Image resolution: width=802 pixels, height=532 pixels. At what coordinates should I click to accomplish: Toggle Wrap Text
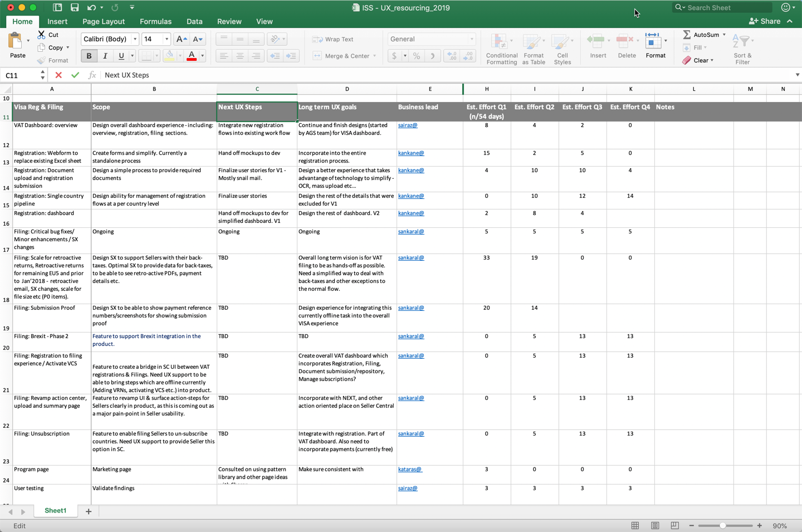tap(333, 39)
